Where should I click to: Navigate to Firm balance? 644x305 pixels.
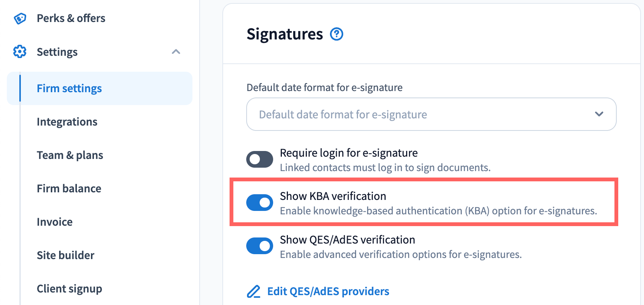pos(69,189)
